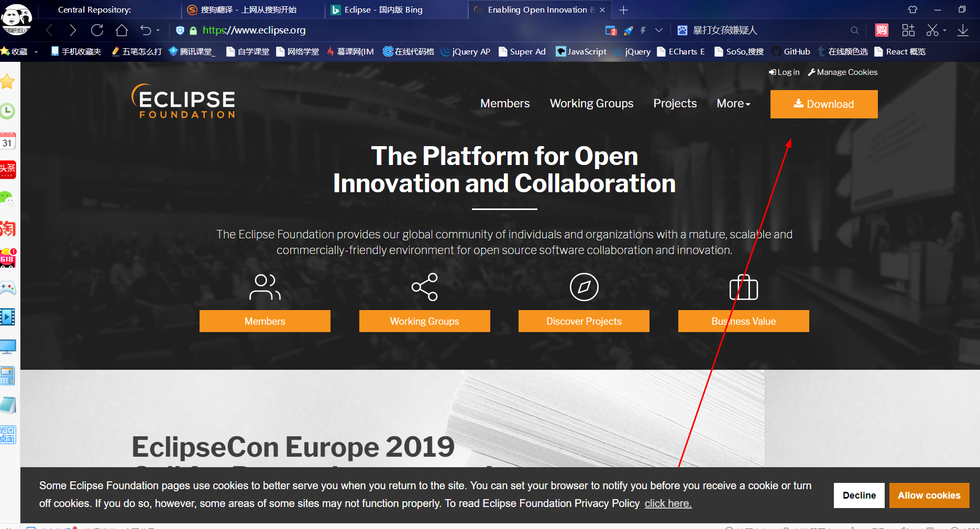Click the sidebar 淘 Taobao icon
Image resolution: width=980 pixels, height=529 pixels.
[x=8, y=228]
